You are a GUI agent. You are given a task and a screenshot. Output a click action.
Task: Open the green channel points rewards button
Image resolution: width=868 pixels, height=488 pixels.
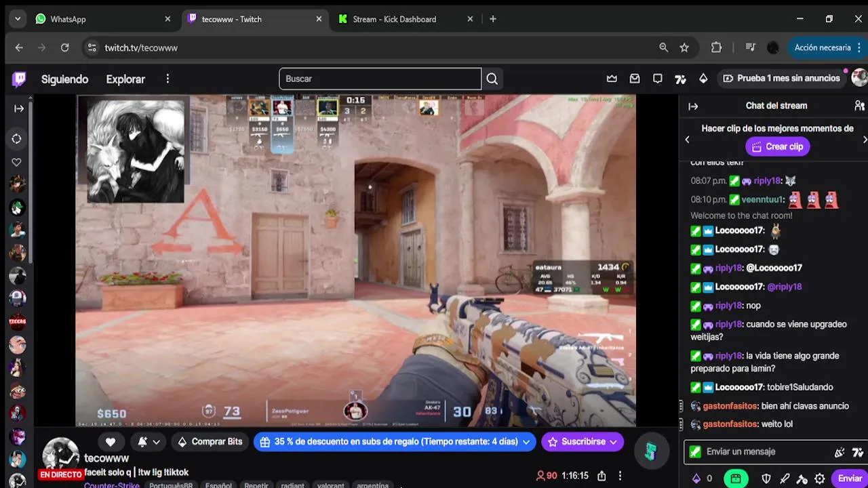[736, 479]
